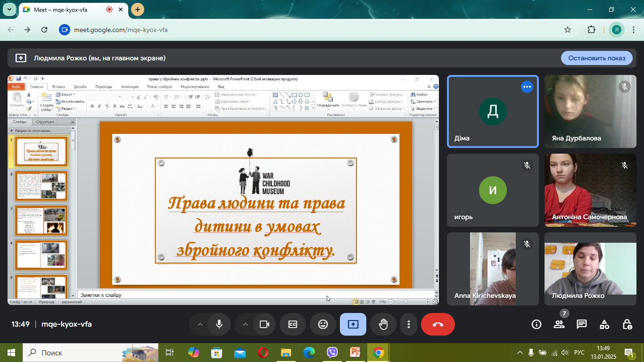This screenshot has width=644, height=362.
Task: Switch to the Анимация ribbon tab
Action: pyautogui.click(x=130, y=87)
